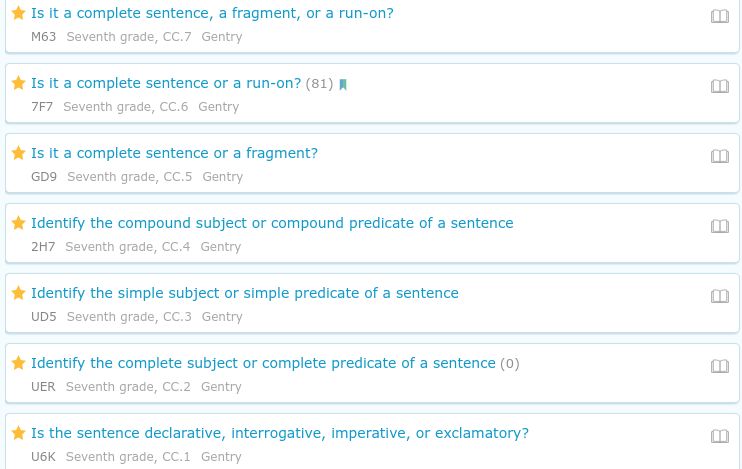
Task: Open "Is it a complete sentence or a run-on?"
Action: pos(166,83)
